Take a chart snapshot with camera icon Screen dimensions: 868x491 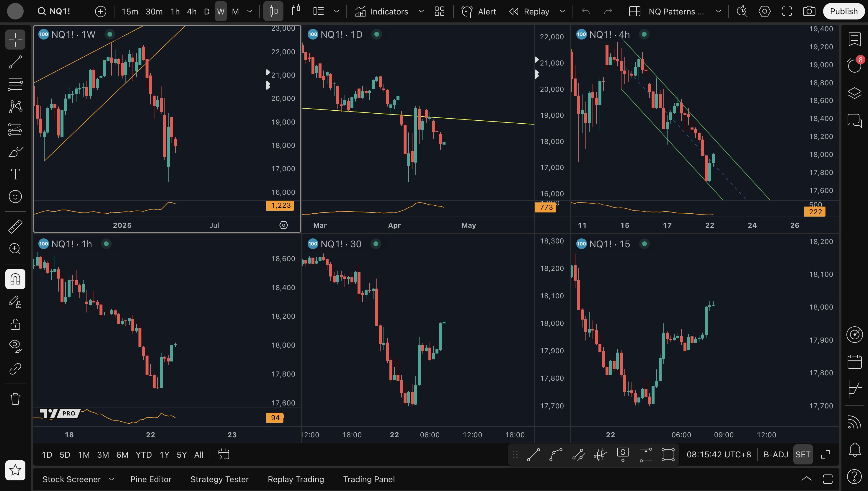tap(809, 12)
